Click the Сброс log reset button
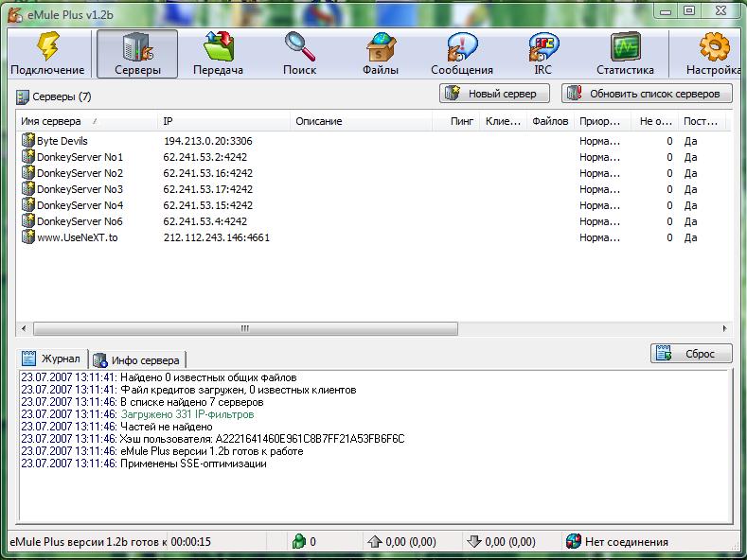Image resolution: width=747 pixels, height=560 pixels. click(691, 354)
